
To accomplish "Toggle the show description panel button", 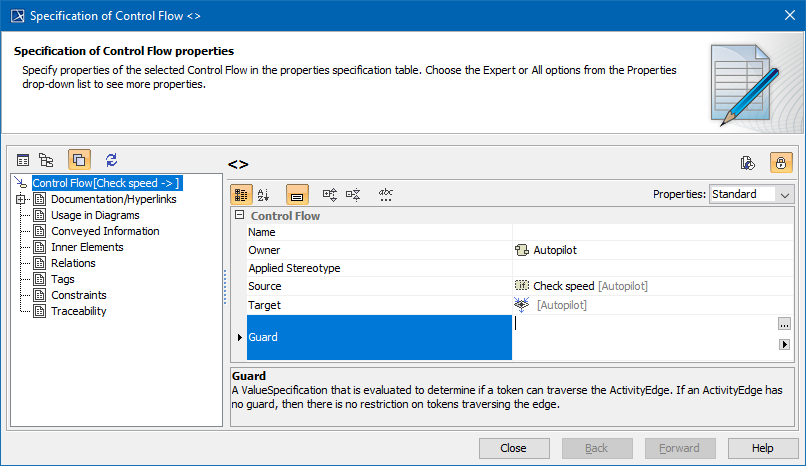I will (x=298, y=194).
